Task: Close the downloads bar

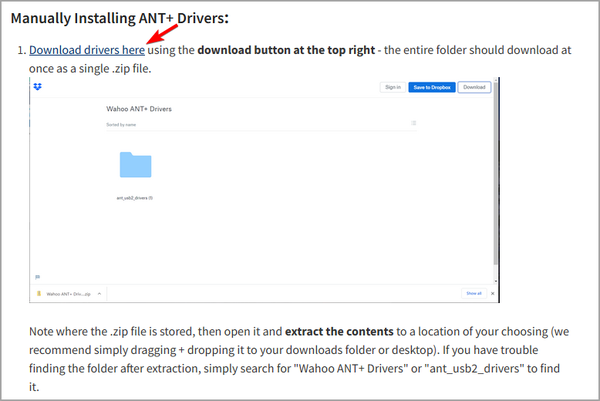Action: pyautogui.click(x=492, y=293)
